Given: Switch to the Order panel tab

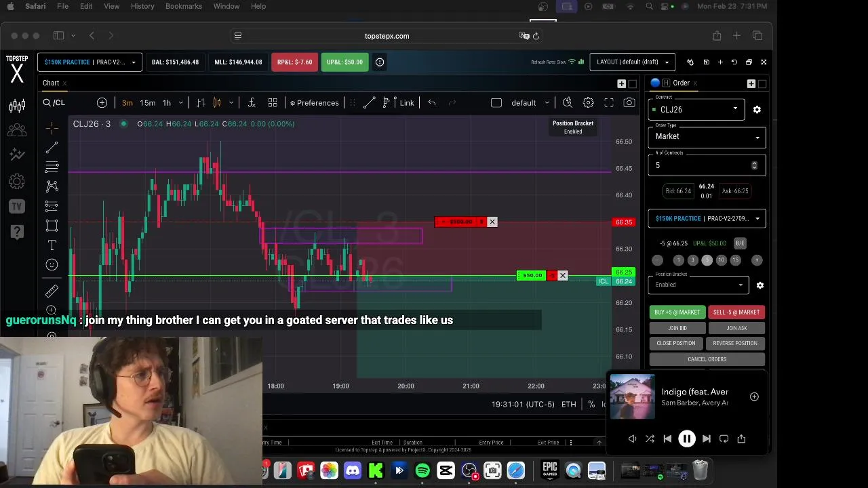Looking at the screenshot, I should click(681, 83).
